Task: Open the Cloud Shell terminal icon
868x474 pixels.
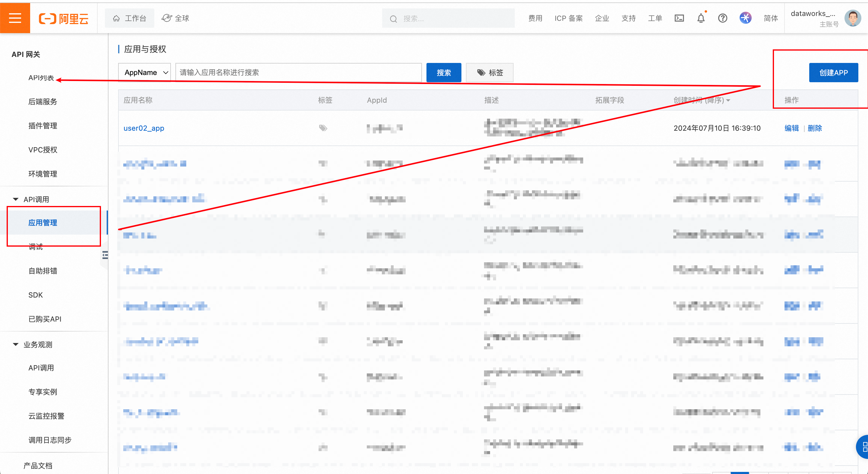Action: (x=679, y=18)
